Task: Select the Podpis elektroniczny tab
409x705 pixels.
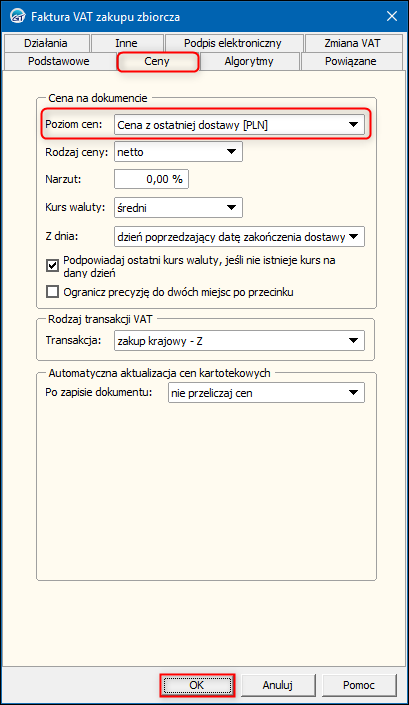Action: 233,43
